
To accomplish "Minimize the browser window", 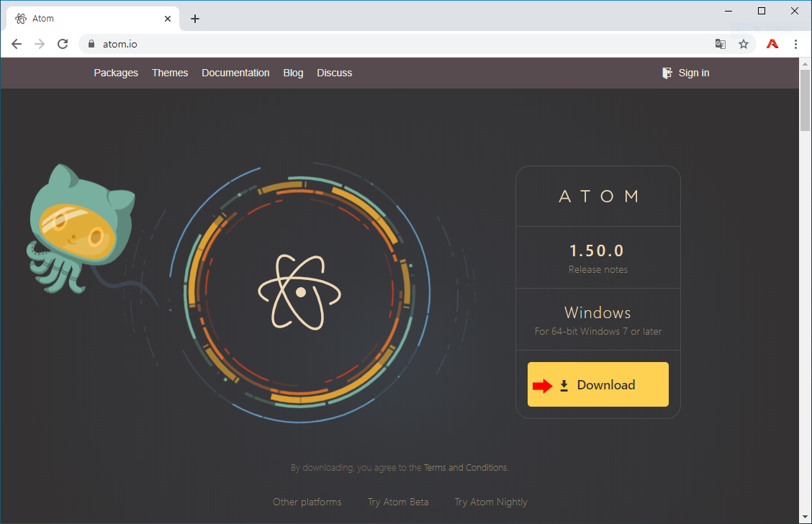I will pos(728,11).
